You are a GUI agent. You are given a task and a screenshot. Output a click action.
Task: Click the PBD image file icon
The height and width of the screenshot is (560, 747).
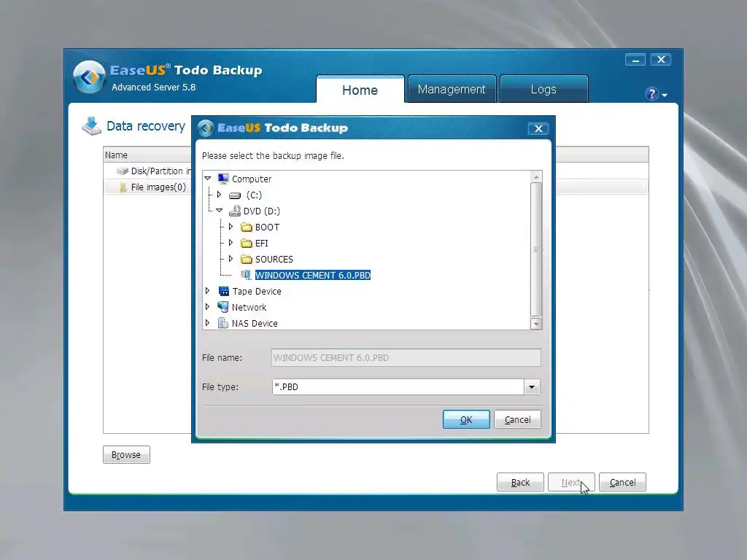pyautogui.click(x=247, y=275)
